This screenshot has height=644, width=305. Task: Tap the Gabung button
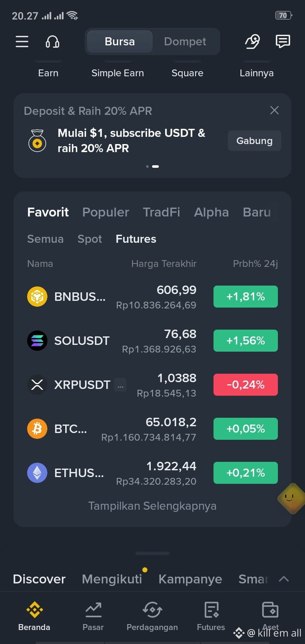[255, 141]
